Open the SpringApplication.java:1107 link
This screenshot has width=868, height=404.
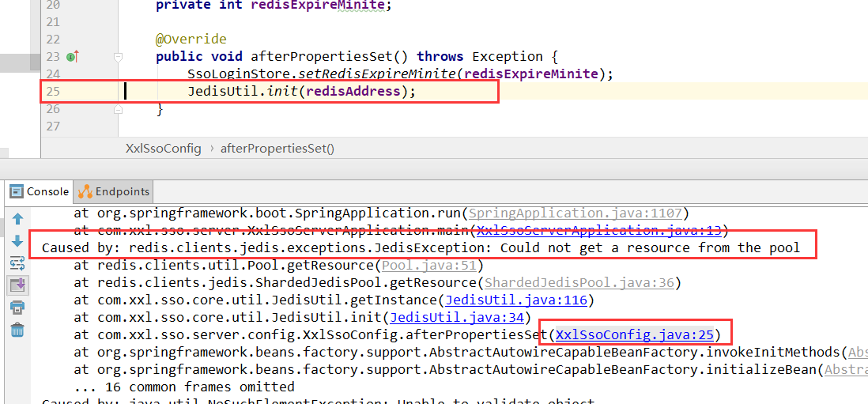575,213
